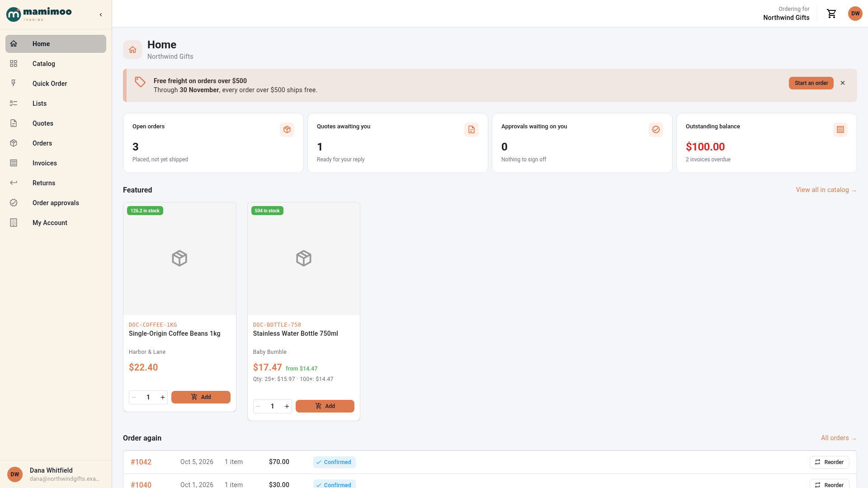Screen dimensions: 868x488
Task: Click the Approvals waiting badge icon
Action: [656, 130]
